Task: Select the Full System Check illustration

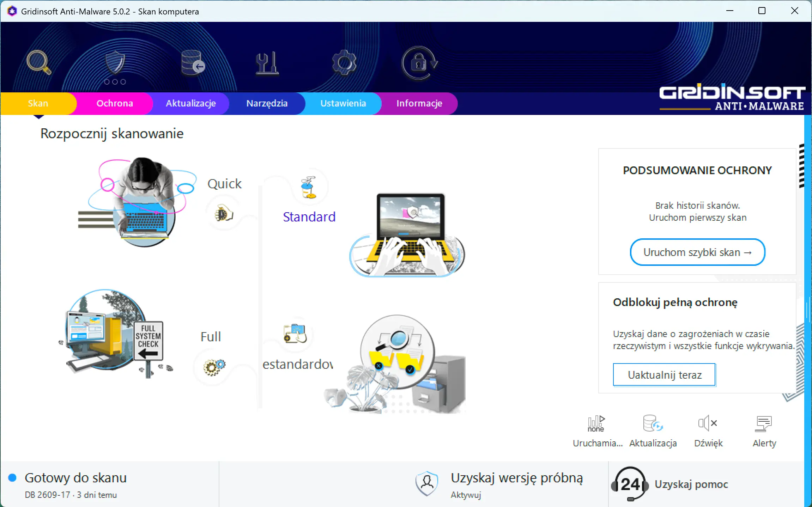Action: pyautogui.click(x=116, y=334)
